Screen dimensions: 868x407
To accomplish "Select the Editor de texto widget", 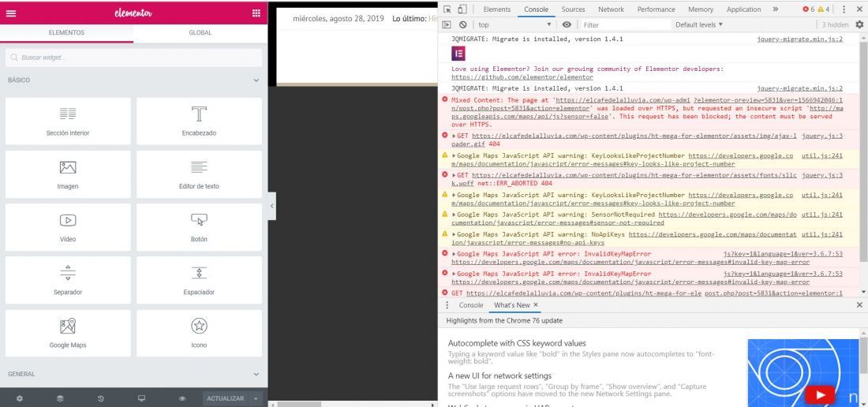I will [x=200, y=174].
